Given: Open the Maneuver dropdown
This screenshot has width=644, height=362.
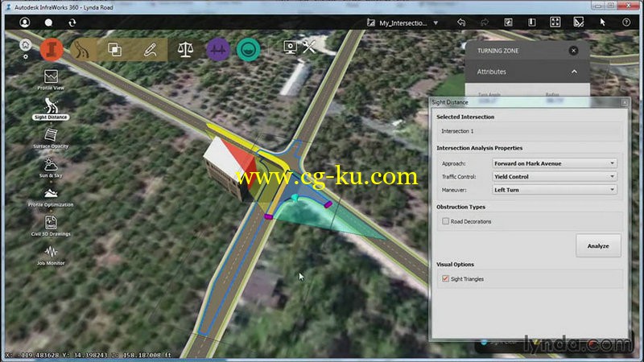Looking at the screenshot, I should [555, 190].
